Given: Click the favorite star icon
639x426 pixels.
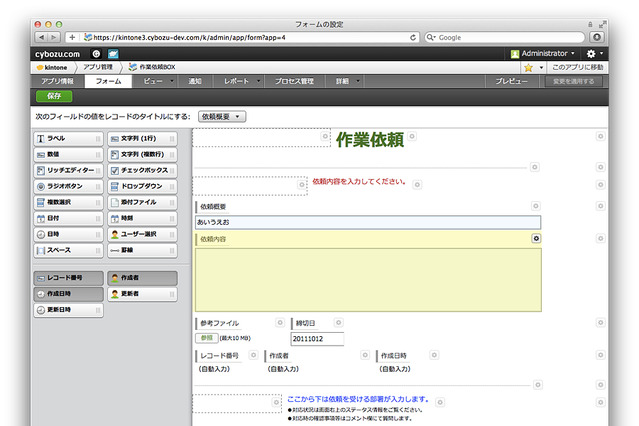Looking at the screenshot, I should (529, 68).
